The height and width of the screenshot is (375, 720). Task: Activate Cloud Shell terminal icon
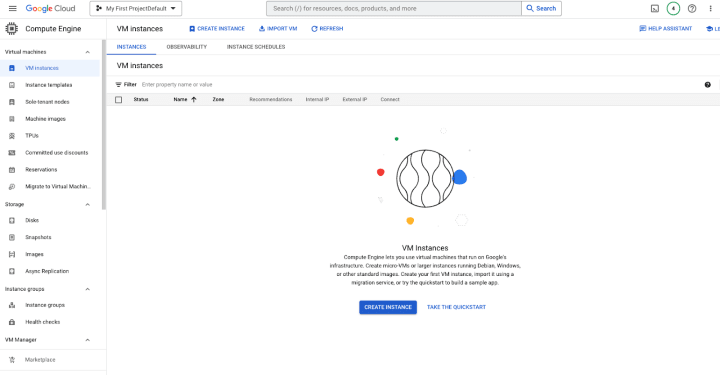pyautogui.click(x=655, y=8)
